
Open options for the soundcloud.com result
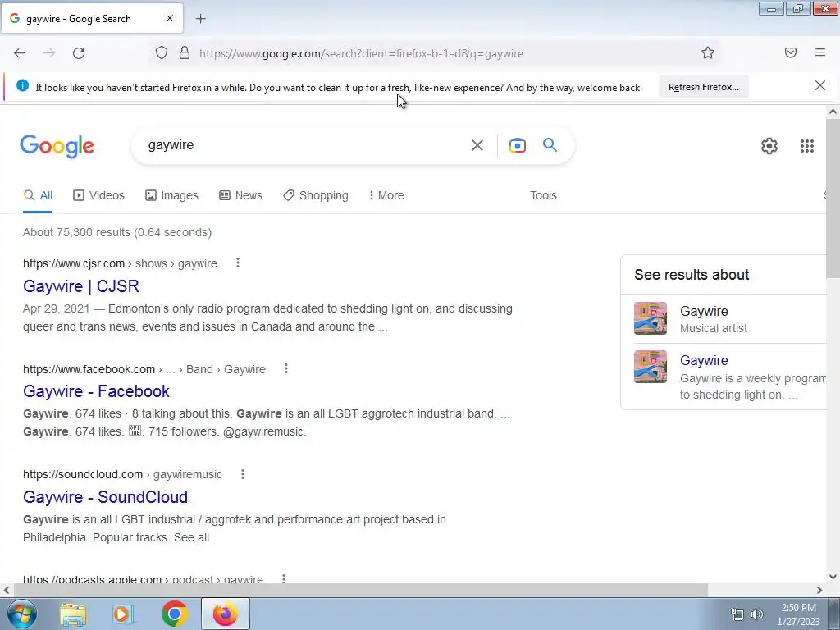243,473
